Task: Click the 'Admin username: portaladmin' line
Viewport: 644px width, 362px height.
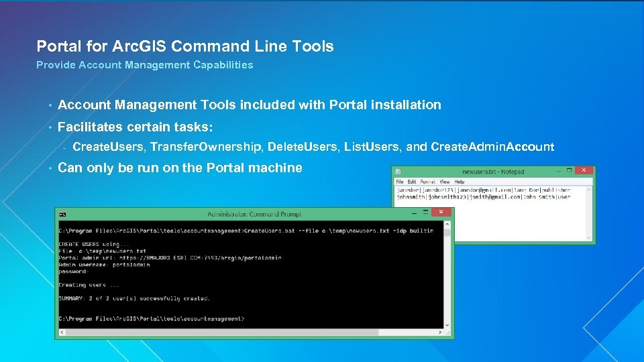Action: (x=105, y=265)
